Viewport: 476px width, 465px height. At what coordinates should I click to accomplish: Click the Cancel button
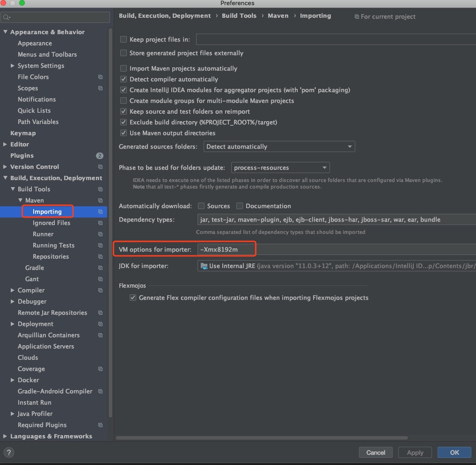pyautogui.click(x=375, y=452)
